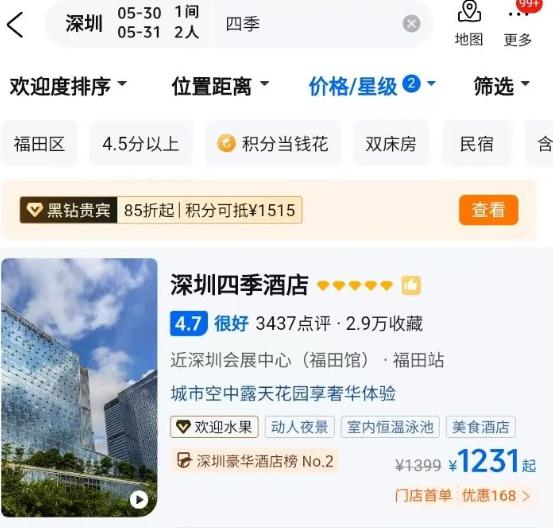
Task: Tap the gold coin points icon
Action: [x=226, y=143]
